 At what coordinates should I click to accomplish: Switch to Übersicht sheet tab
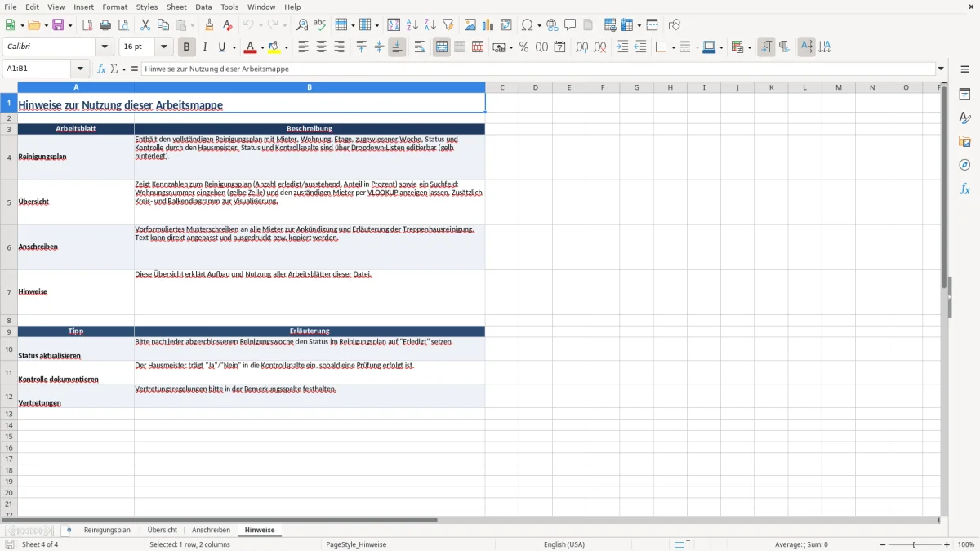163,531
